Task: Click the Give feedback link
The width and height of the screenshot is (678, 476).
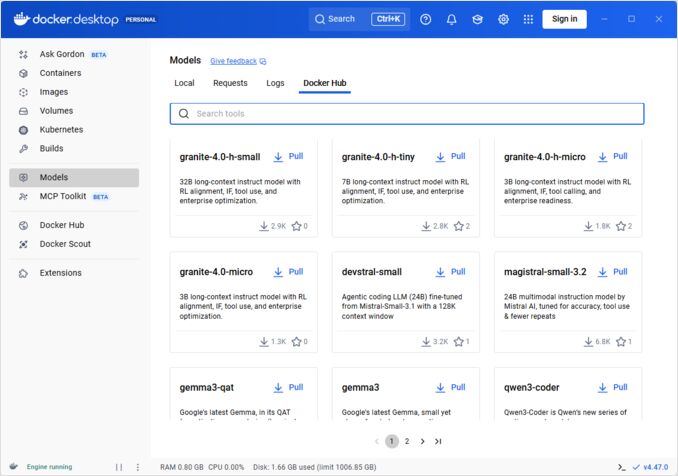Action: pos(233,61)
